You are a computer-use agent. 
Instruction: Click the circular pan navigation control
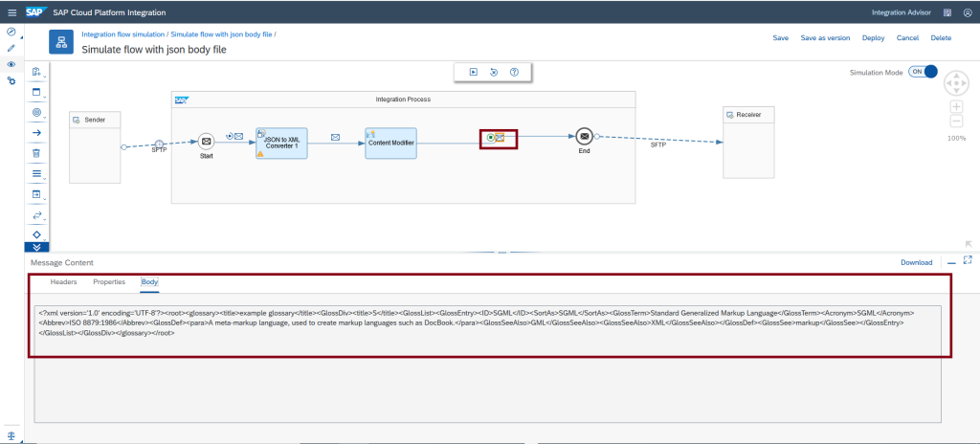tap(956, 82)
